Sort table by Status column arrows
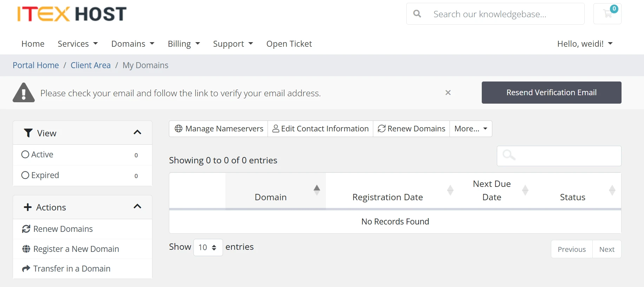 [612, 190]
